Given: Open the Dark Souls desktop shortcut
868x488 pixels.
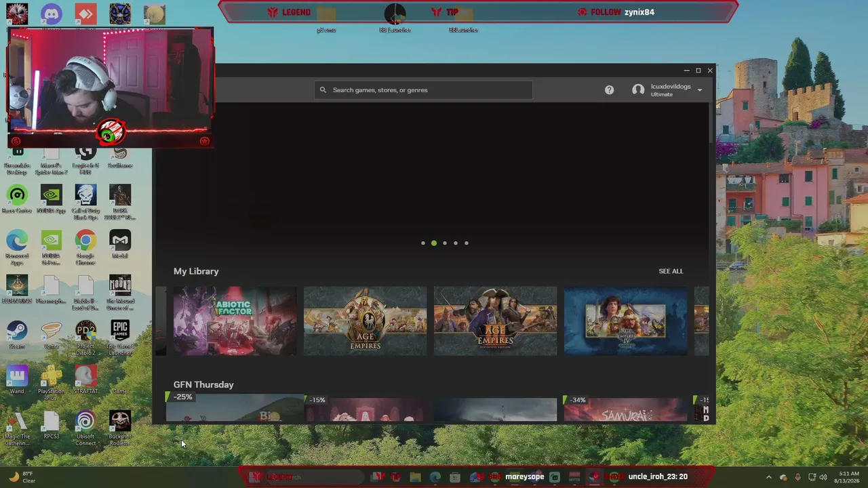Looking at the screenshot, I should click(120, 202).
